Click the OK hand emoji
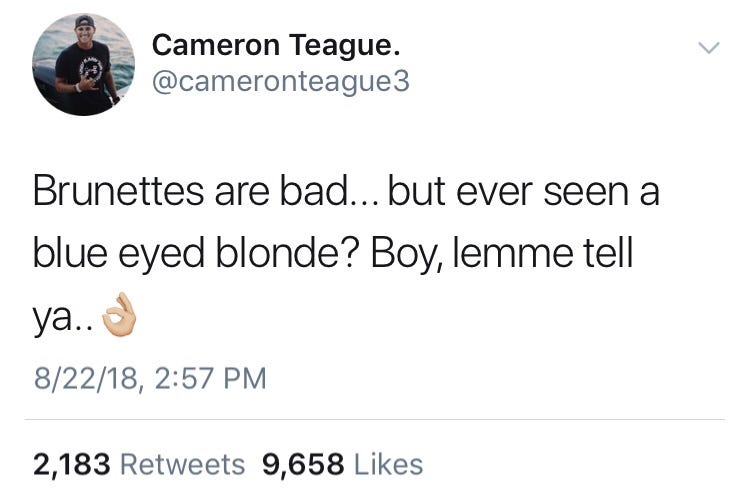The width and height of the screenshot is (750, 499). (x=120, y=315)
